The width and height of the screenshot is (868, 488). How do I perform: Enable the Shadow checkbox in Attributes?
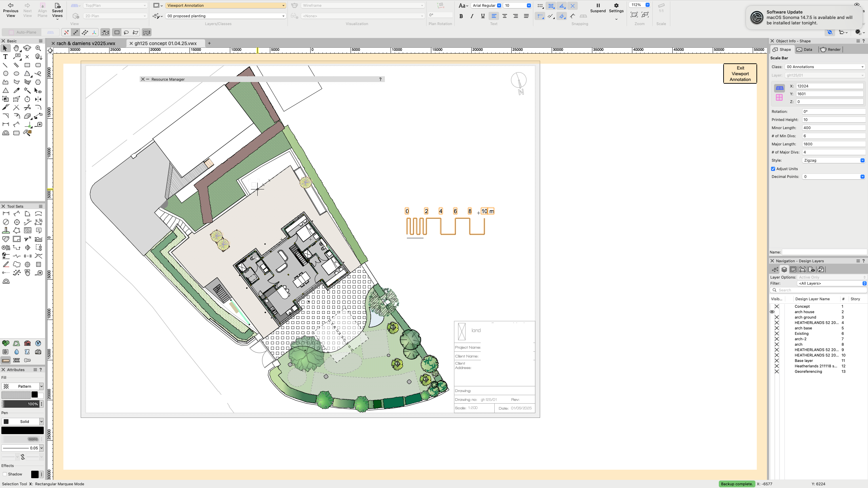5,474
